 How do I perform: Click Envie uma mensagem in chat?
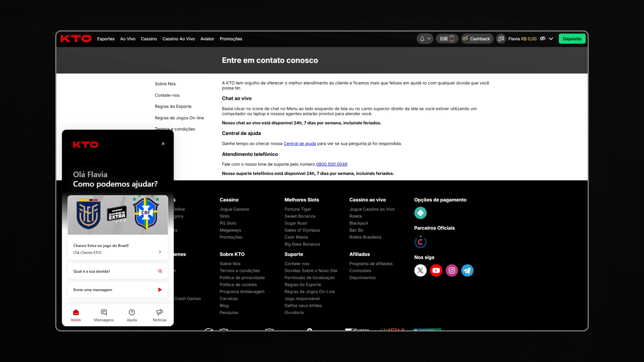click(x=118, y=290)
